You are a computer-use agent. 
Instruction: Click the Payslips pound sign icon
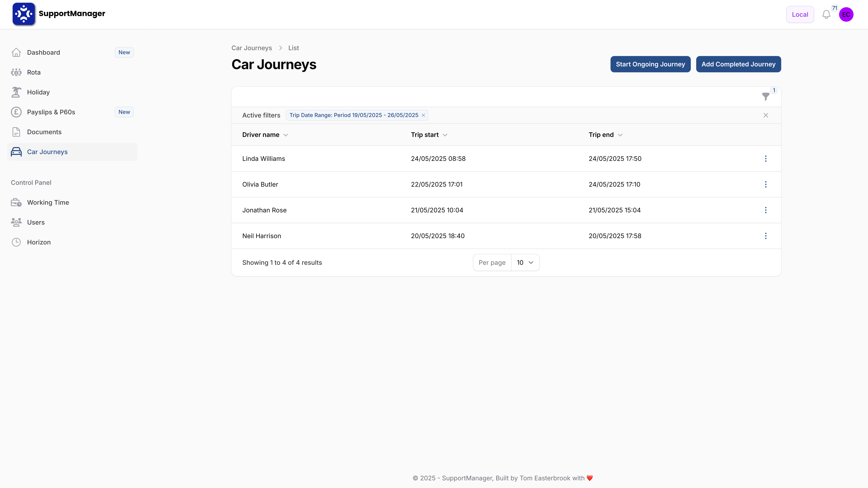pyautogui.click(x=16, y=112)
